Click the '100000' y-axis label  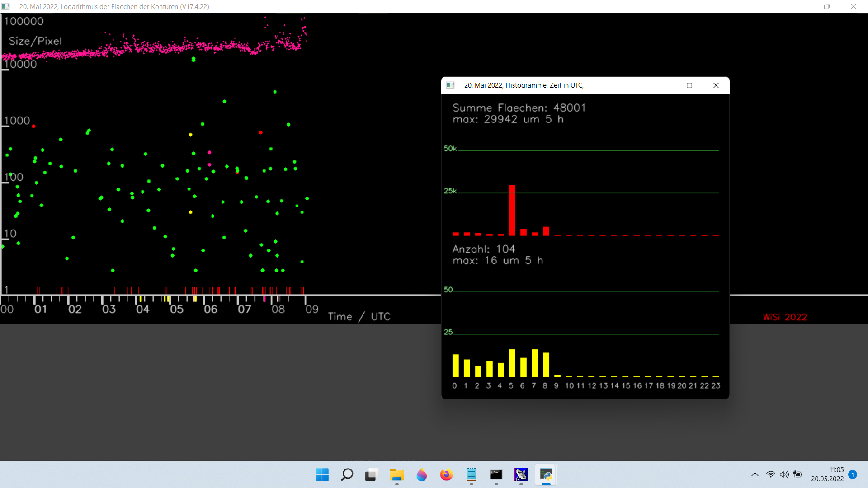point(24,21)
